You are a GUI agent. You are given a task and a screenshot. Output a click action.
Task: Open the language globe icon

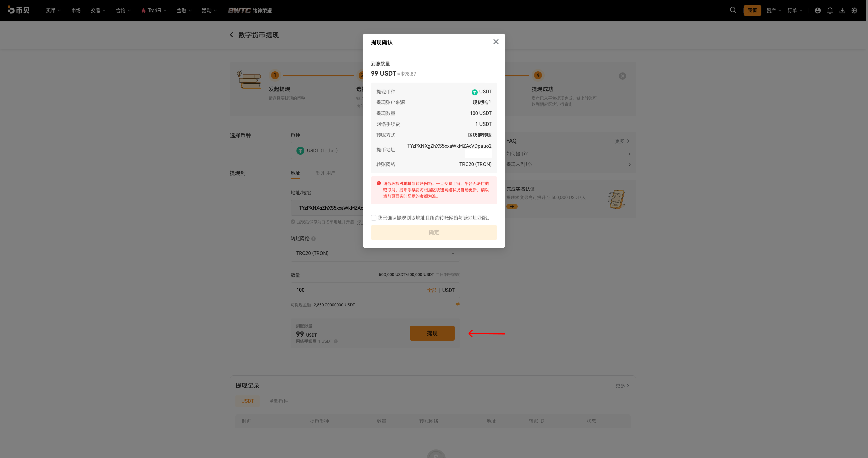coord(854,11)
